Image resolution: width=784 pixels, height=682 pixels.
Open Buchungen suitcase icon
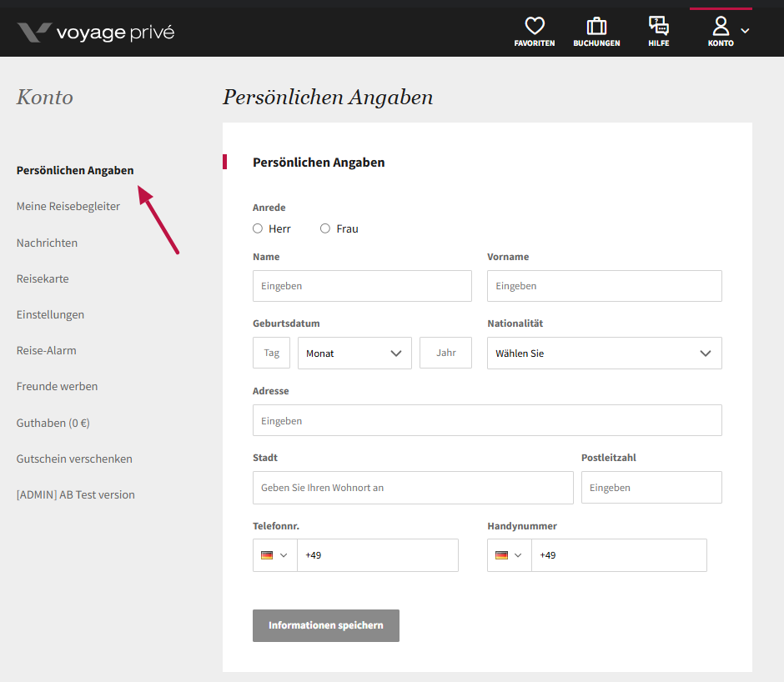click(x=596, y=26)
